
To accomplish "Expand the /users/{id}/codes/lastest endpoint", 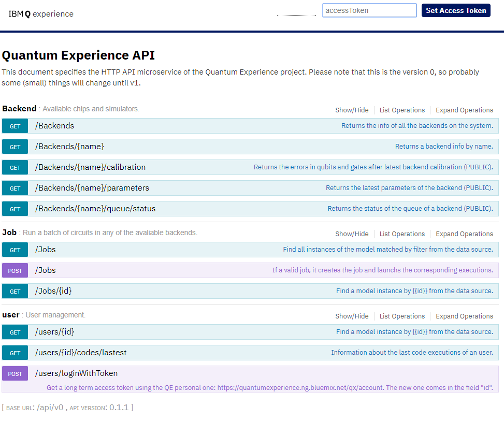I will click(x=81, y=353).
